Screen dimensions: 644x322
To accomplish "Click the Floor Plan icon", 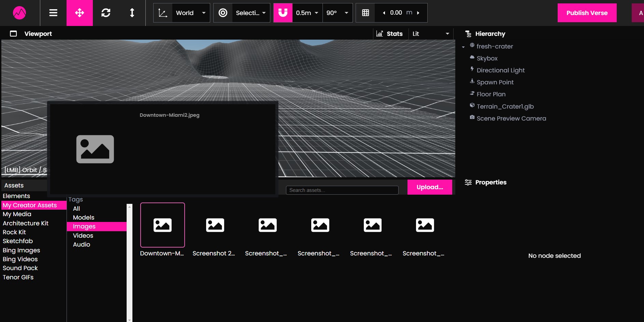I will point(472,93).
